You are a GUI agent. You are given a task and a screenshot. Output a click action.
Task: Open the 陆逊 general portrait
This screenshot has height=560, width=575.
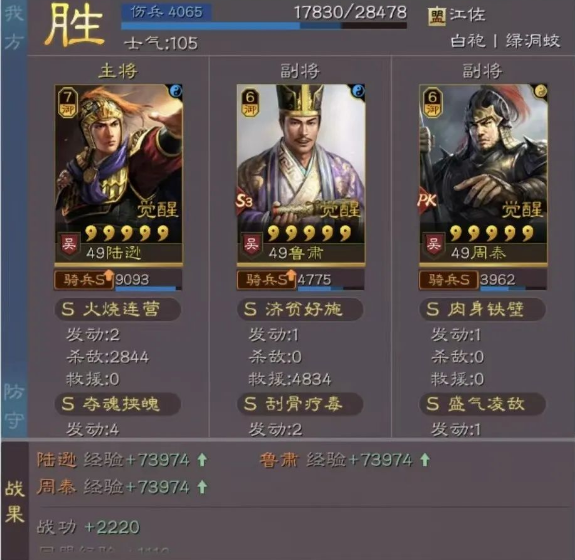(x=118, y=174)
